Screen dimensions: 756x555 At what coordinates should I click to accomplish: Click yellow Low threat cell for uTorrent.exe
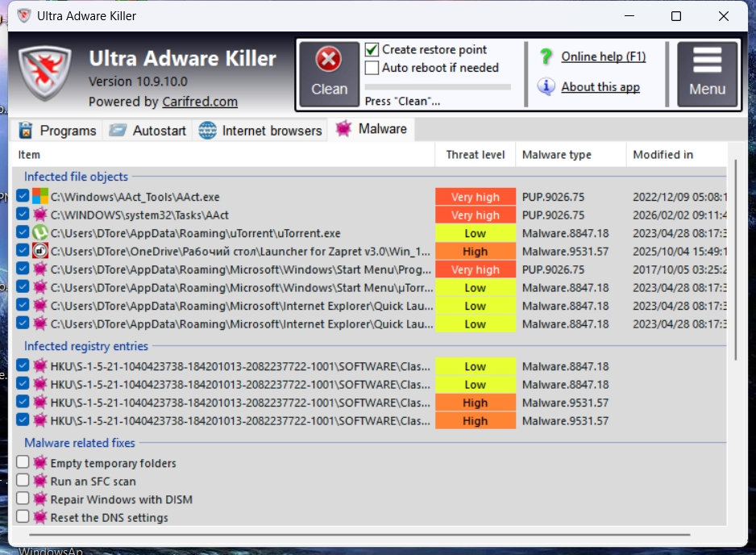tap(476, 233)
